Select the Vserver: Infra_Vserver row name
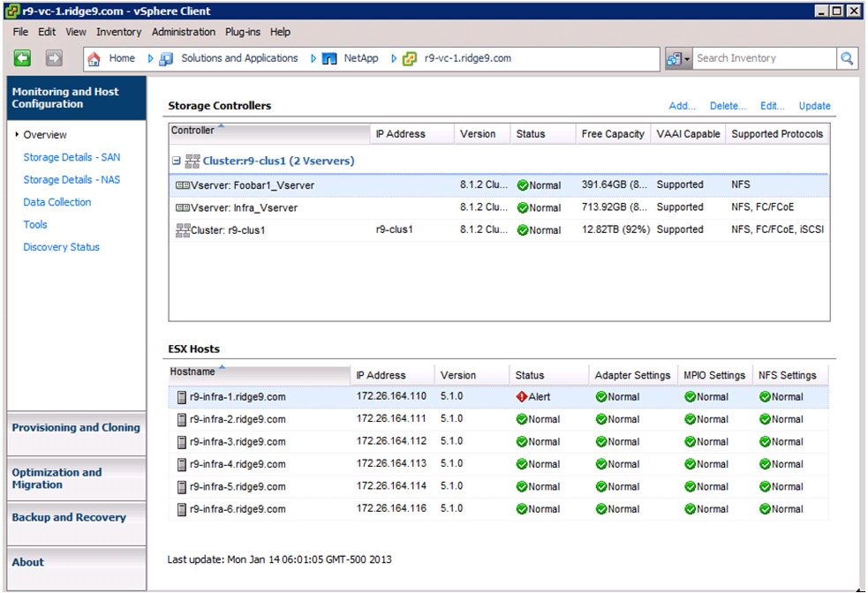The width and height of the screenshot is (868, 593). click(x=244, y=208)
